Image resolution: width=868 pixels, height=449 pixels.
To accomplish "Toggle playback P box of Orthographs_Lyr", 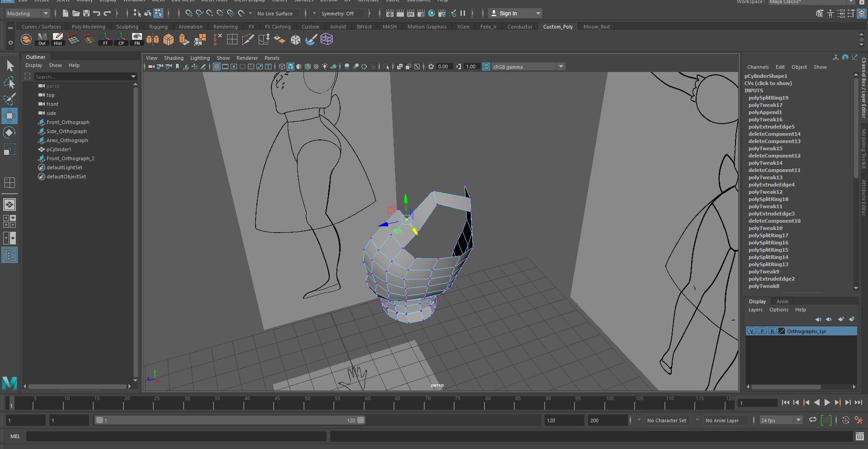I will click(762, 331).
